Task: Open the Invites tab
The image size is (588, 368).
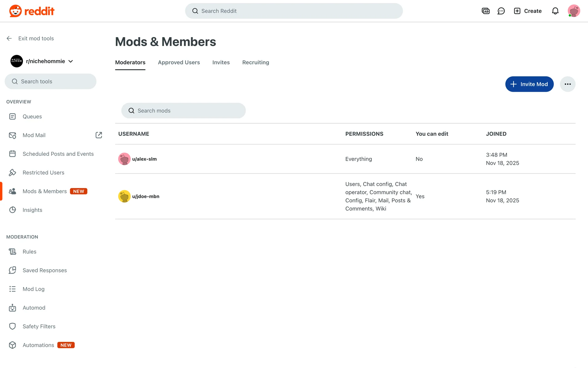Action: click(221, 63)
